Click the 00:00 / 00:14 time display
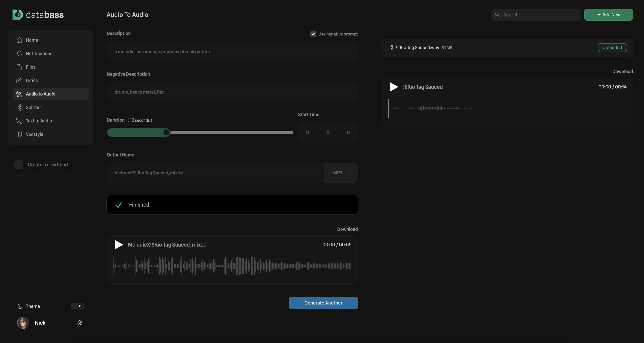Screen dimensions: 644x343 [612, 87]
